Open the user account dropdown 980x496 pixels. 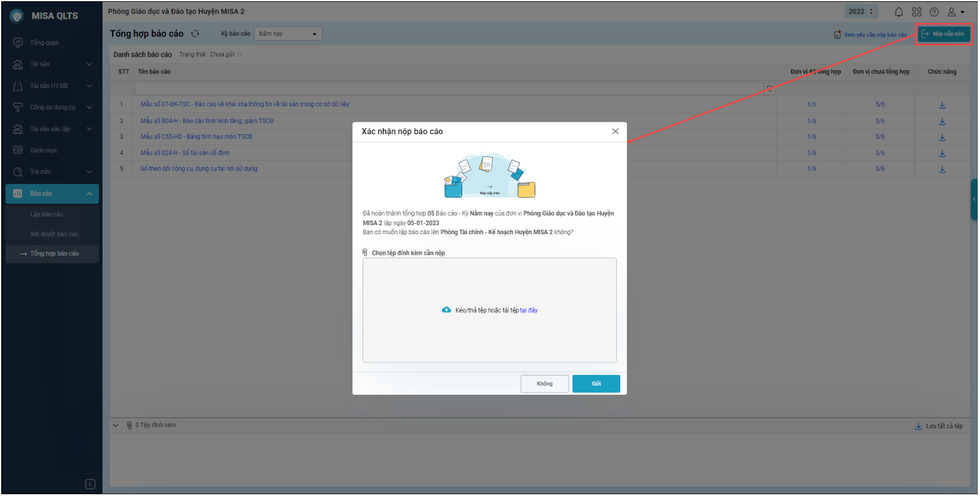[956, 12]
